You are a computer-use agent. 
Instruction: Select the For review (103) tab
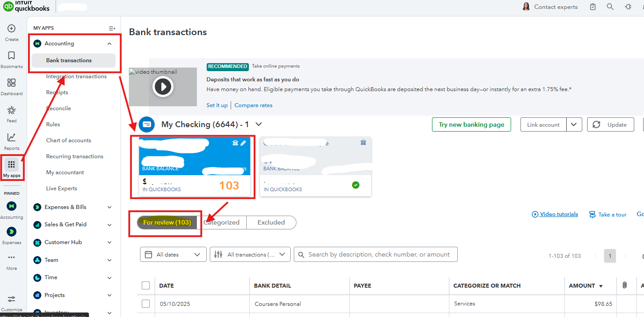167,223
